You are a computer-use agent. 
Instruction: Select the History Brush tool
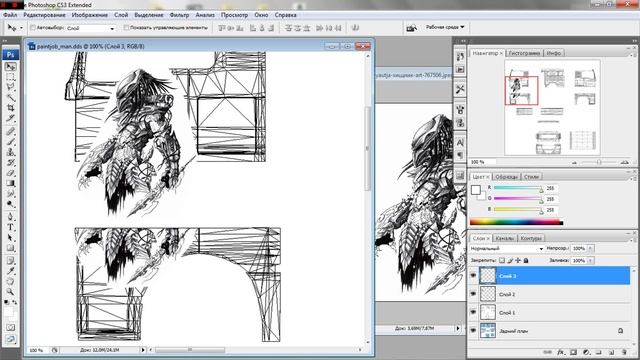click(11, 162)
